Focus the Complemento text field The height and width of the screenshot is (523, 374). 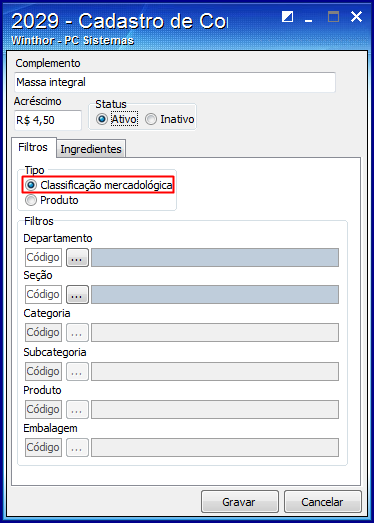tap(175, 82)
